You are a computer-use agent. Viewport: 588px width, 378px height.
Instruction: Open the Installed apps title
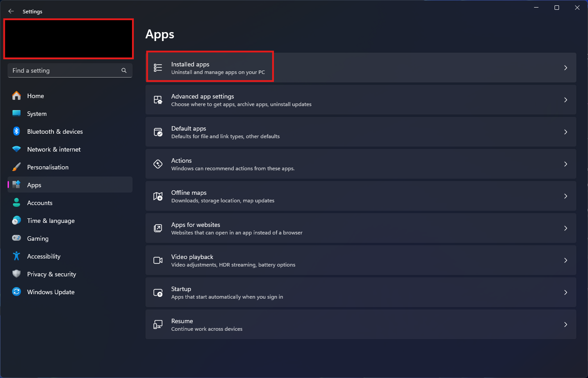click(x=190, y=64)
